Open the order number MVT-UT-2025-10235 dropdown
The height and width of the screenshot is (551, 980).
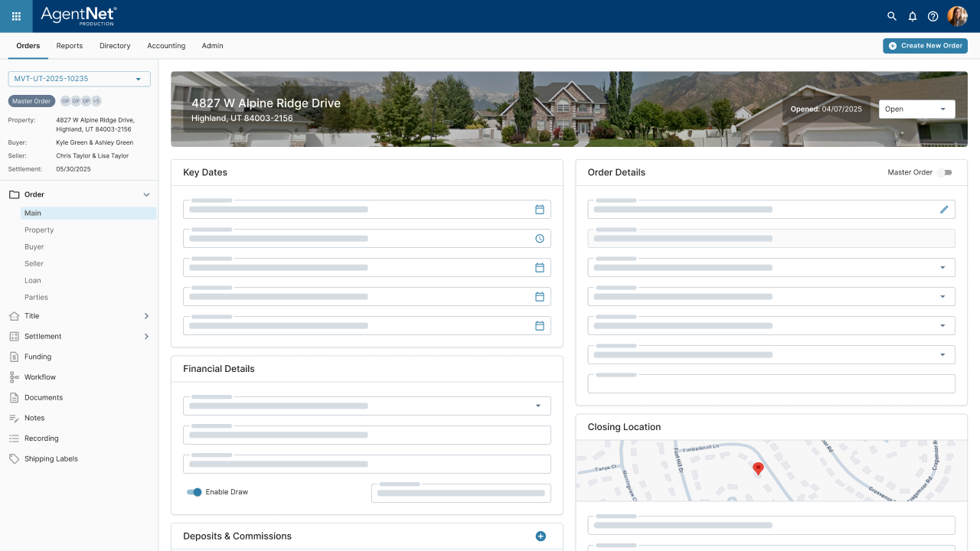(x=80, y=79)
